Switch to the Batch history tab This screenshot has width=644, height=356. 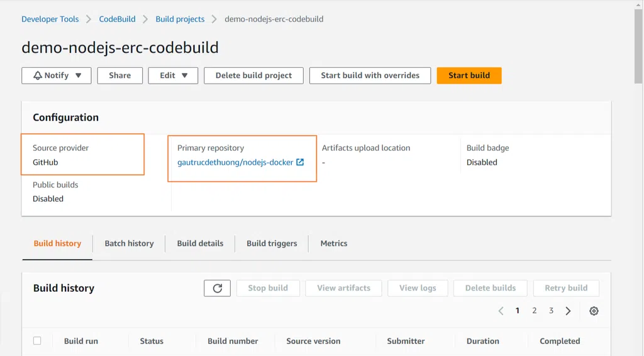129,243
